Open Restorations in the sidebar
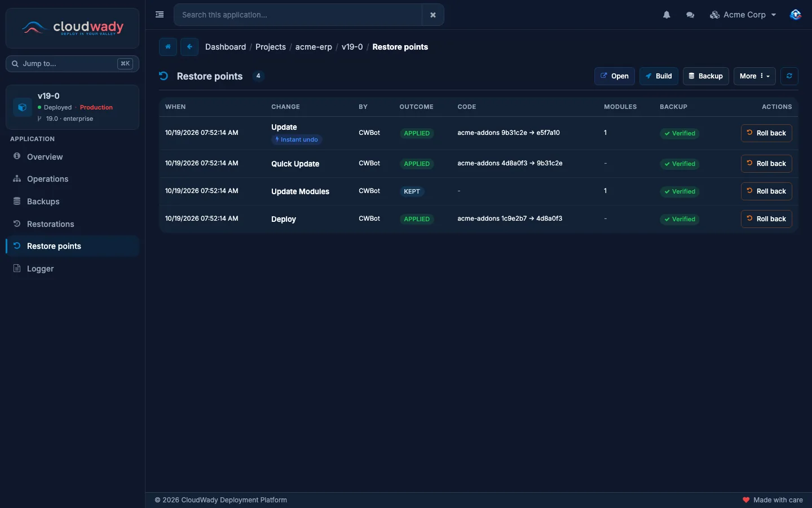This screenshot has height=508, width=812. [x=72, y=224]
